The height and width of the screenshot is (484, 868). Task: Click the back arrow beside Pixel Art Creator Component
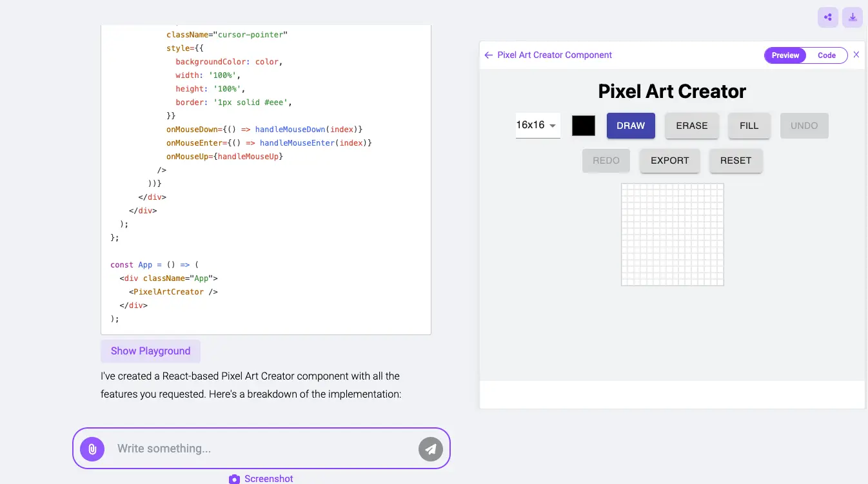[488, 55]
